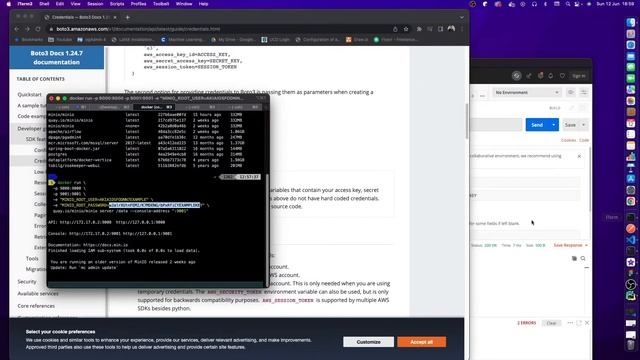This screenshot has width=640, height=360.
Task: Copy the response with Postman copy icon
Action: tap(574, 258)
